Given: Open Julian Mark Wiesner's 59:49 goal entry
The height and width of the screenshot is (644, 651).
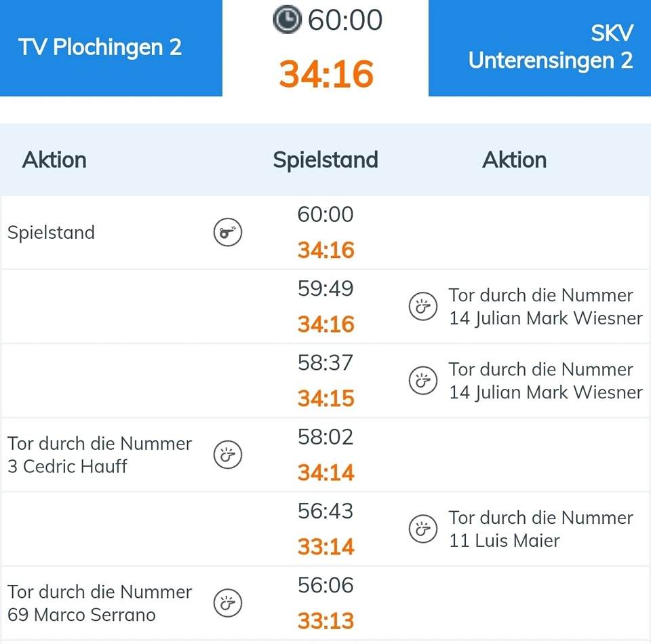Looking at the screenshot, I should click(x=545, y=307).
